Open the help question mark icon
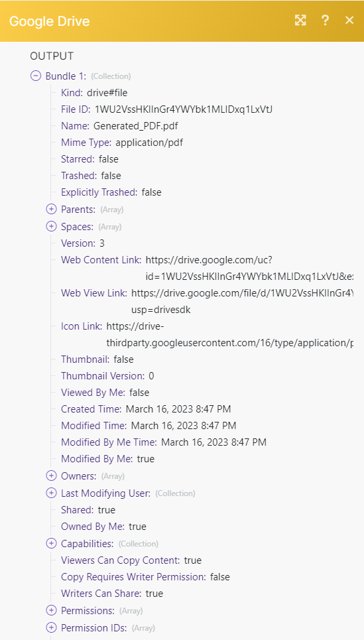Viewport: 364px width, 640px height. click(325, 21)
